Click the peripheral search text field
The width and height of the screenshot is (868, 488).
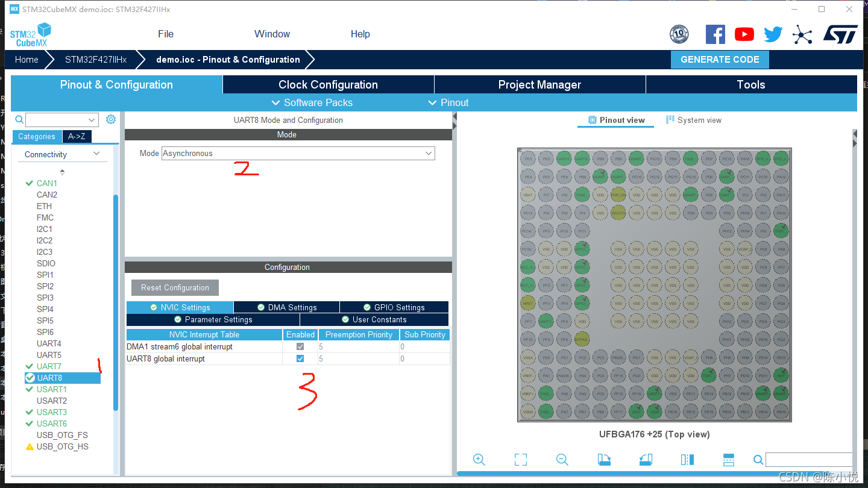coord(57,120)
